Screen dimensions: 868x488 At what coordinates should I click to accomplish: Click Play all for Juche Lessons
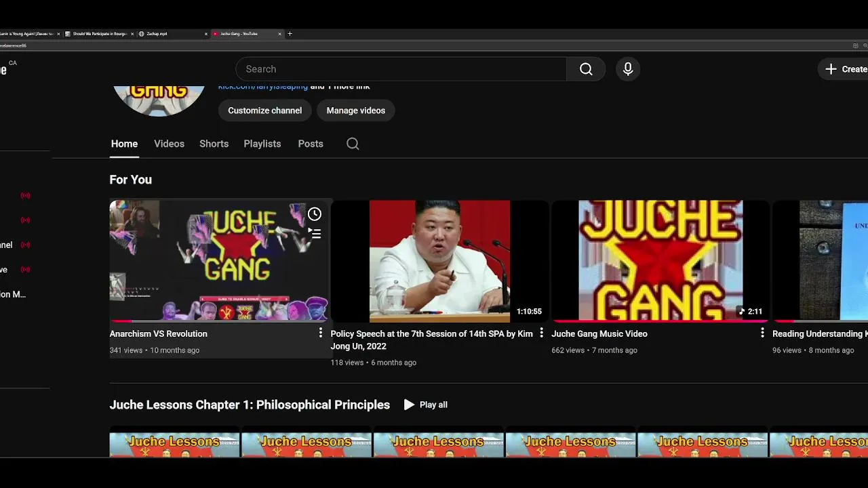click(x=426, y=405)
